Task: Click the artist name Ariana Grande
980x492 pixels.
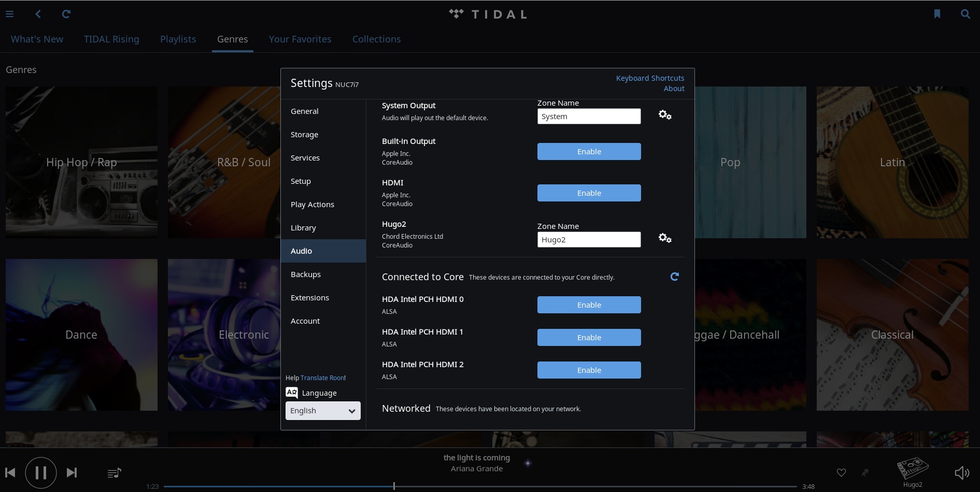Action: click(x=477, y=469)
